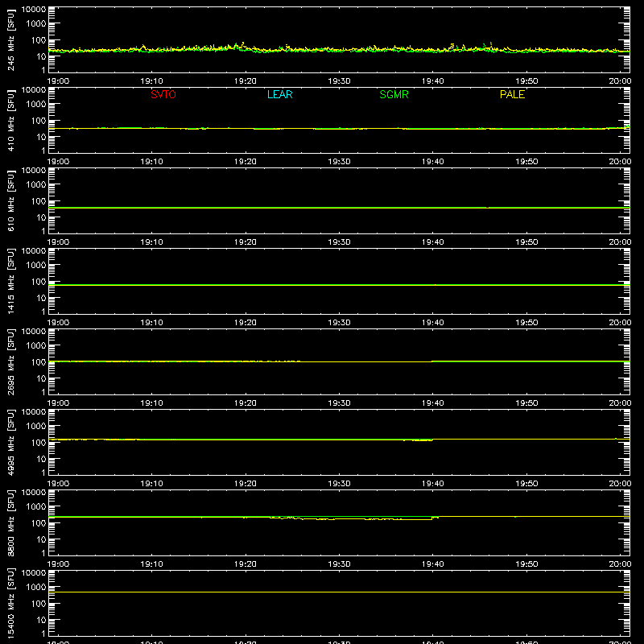Select the 4995 MHz [SFU] axis title

coord(10,443)
